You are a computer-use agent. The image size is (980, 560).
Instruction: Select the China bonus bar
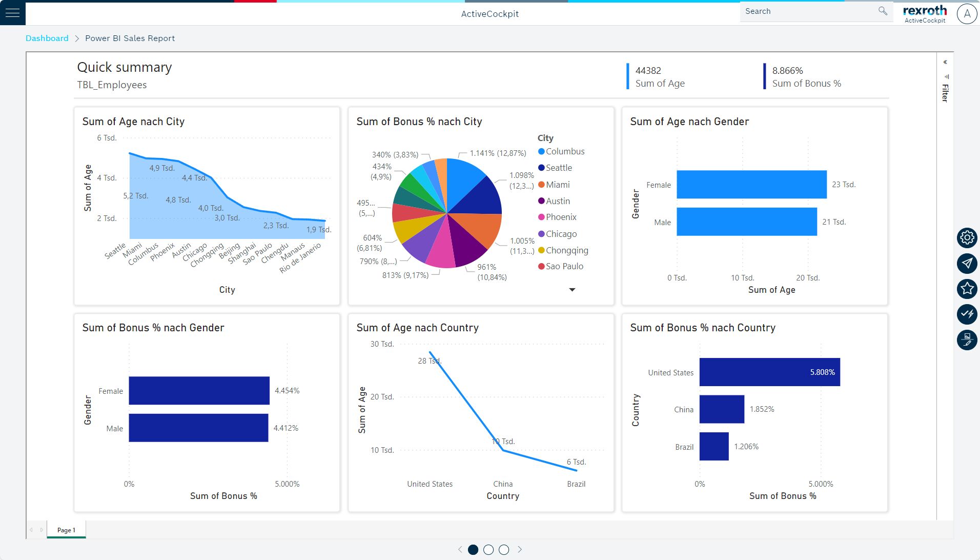click(x=722, y=409)
